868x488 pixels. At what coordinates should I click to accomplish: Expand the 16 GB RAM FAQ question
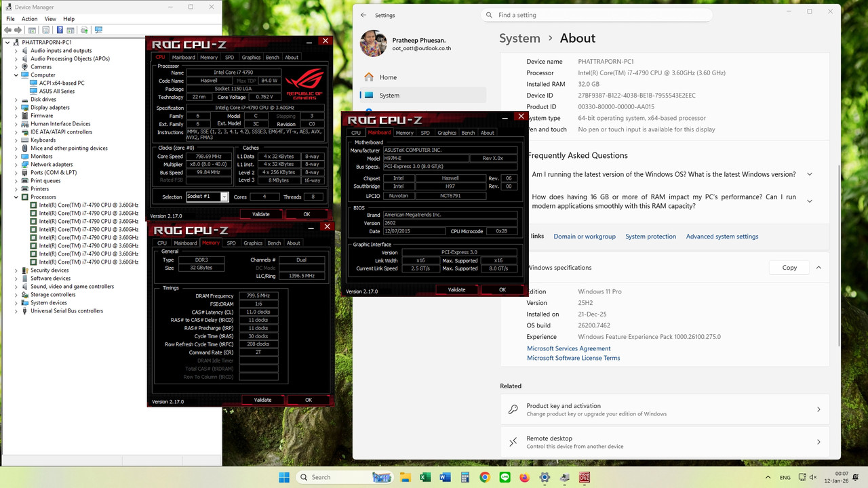[x=809, y=201]
